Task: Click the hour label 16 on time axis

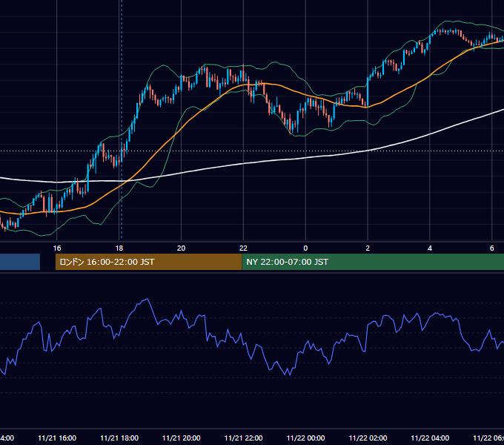Action: [x=57, y=248]
